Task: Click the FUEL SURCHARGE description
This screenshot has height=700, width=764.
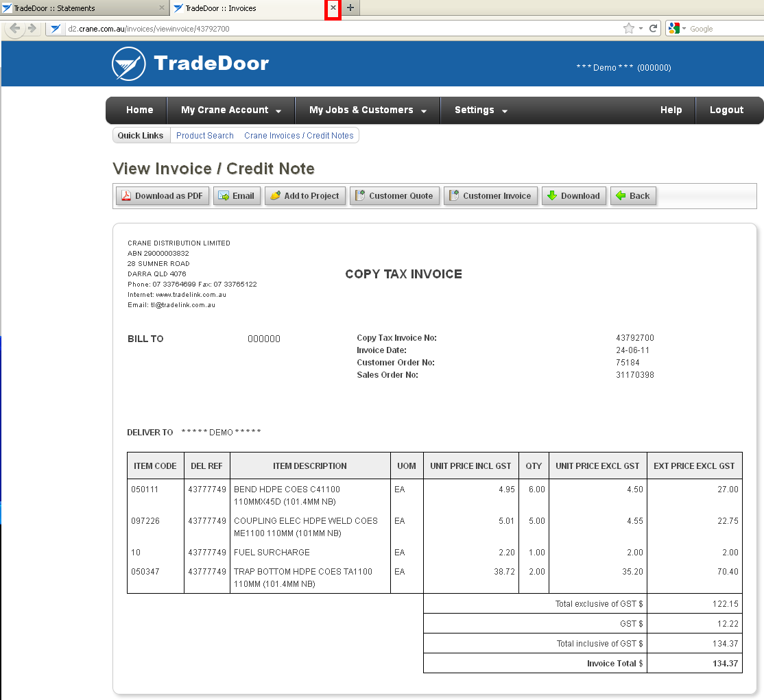Action: click(272, 553)
